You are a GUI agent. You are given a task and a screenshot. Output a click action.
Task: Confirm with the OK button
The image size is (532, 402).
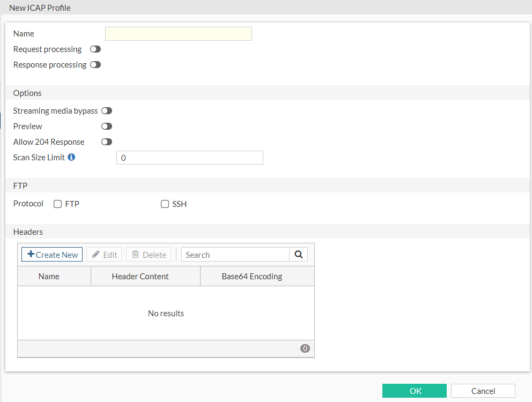415,391
